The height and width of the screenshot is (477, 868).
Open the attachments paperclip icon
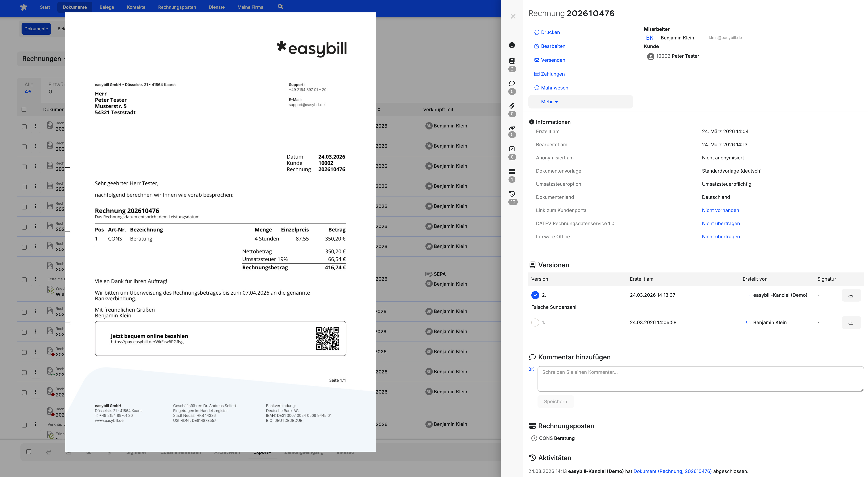point(512,106)
